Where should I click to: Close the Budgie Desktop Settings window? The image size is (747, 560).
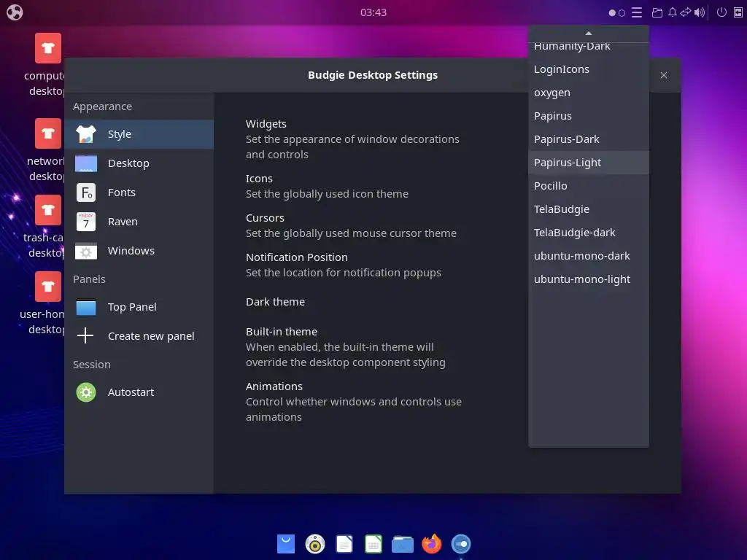664,75
